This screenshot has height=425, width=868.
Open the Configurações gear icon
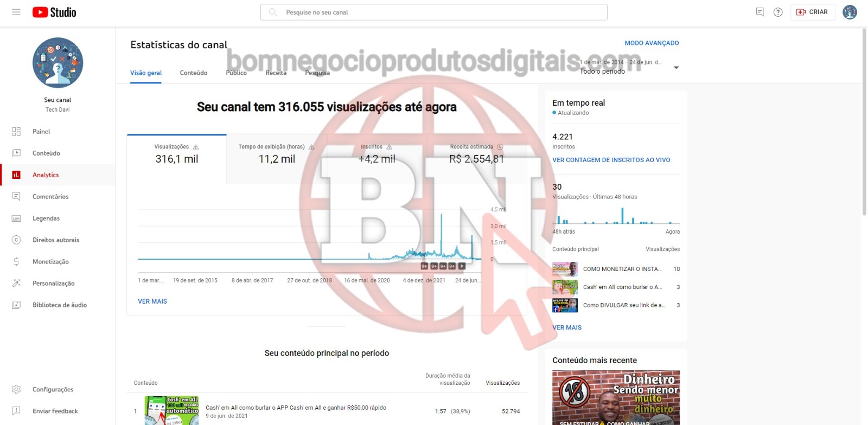point(16,390)
